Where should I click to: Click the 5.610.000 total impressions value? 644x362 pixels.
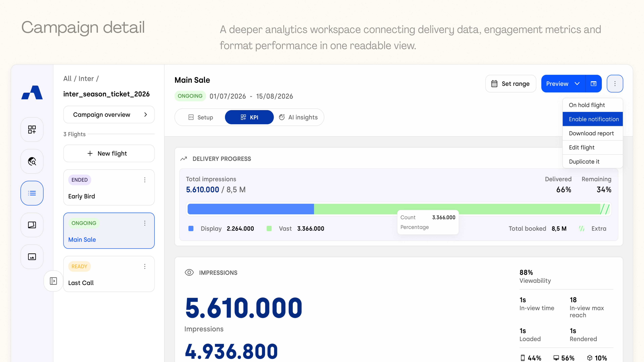202,190
